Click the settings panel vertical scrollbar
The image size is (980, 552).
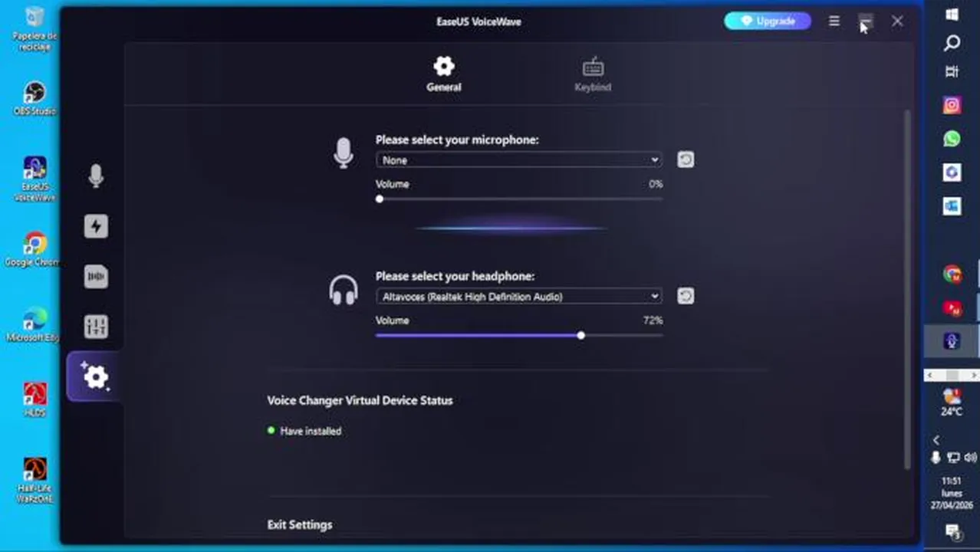tap(908, 290)
